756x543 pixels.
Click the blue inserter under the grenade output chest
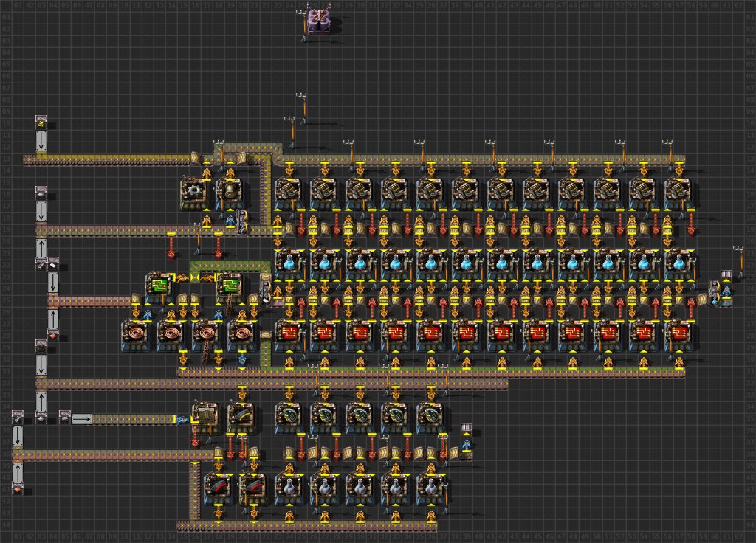[x=466, y=445]
